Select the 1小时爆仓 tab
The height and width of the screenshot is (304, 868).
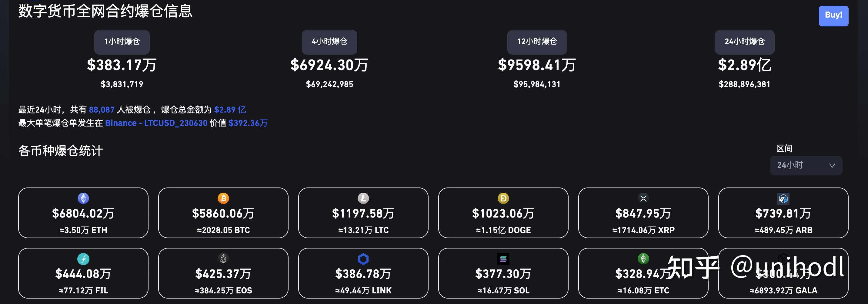click(122, 42)
